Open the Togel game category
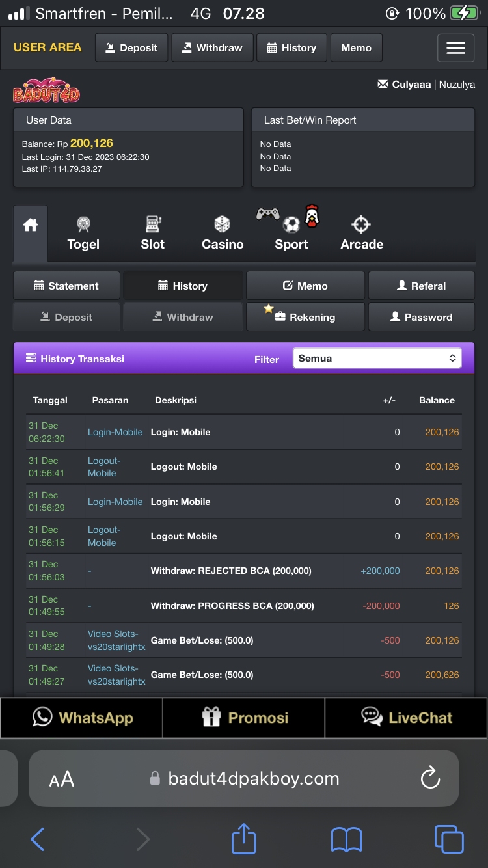The height and width of the screenshot is (868, 488). tap(83, 234)
